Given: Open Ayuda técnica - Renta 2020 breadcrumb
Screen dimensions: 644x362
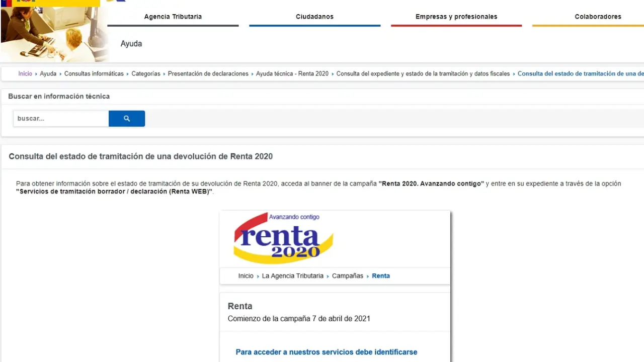Looking at the screenshot, I should [x=292, y=74].
